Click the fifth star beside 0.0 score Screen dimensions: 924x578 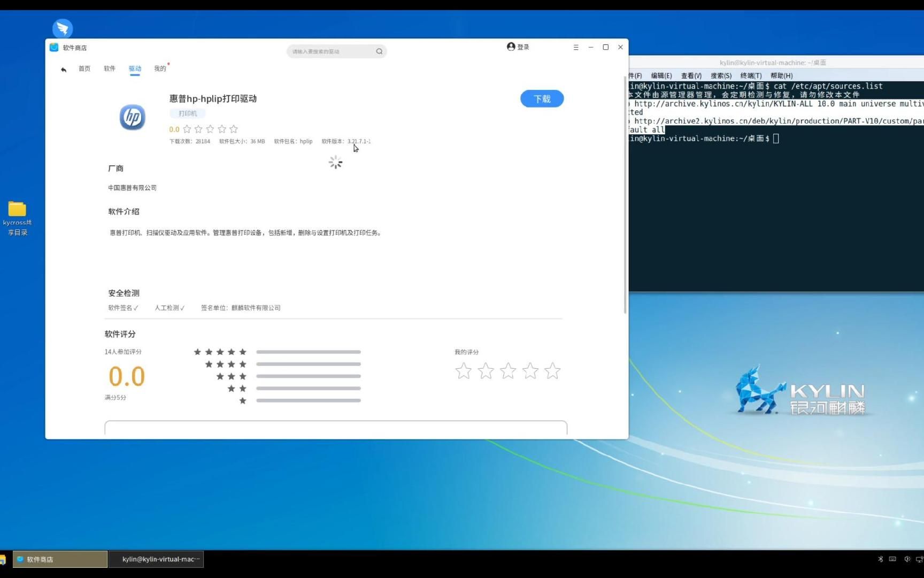[x=234, y=129]
